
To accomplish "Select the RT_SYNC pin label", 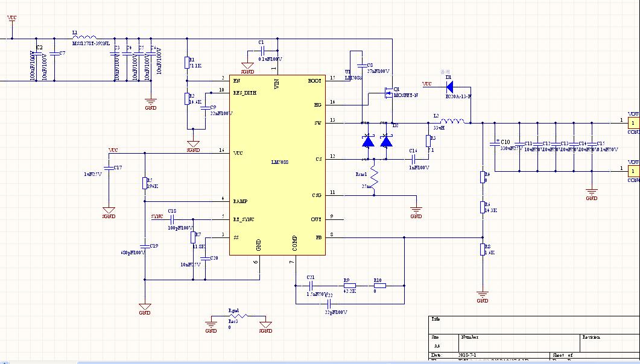I will (x=243, y=219).
